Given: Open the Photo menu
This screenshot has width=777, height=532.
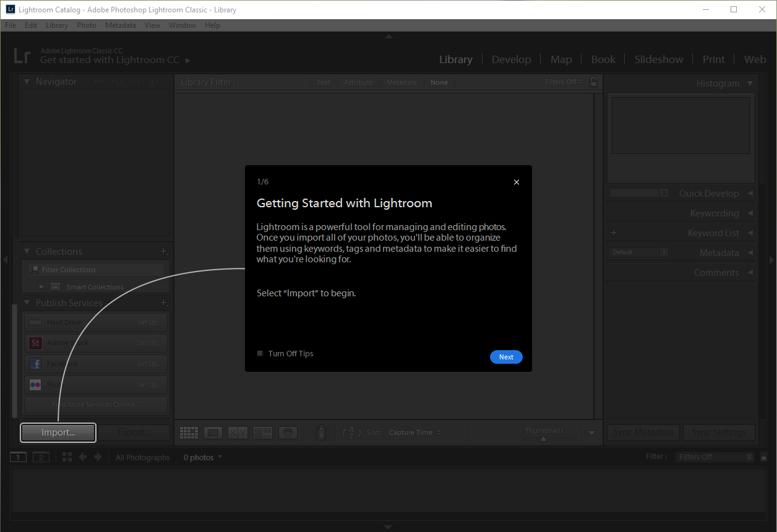Looking at the screenshot, I should pos(87,25).
